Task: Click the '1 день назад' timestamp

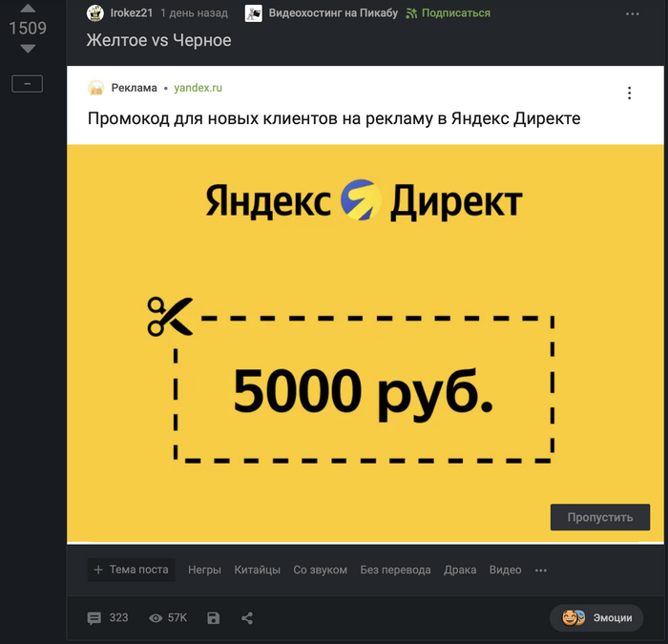Action: pyautogui.click(x=195, y=13)
